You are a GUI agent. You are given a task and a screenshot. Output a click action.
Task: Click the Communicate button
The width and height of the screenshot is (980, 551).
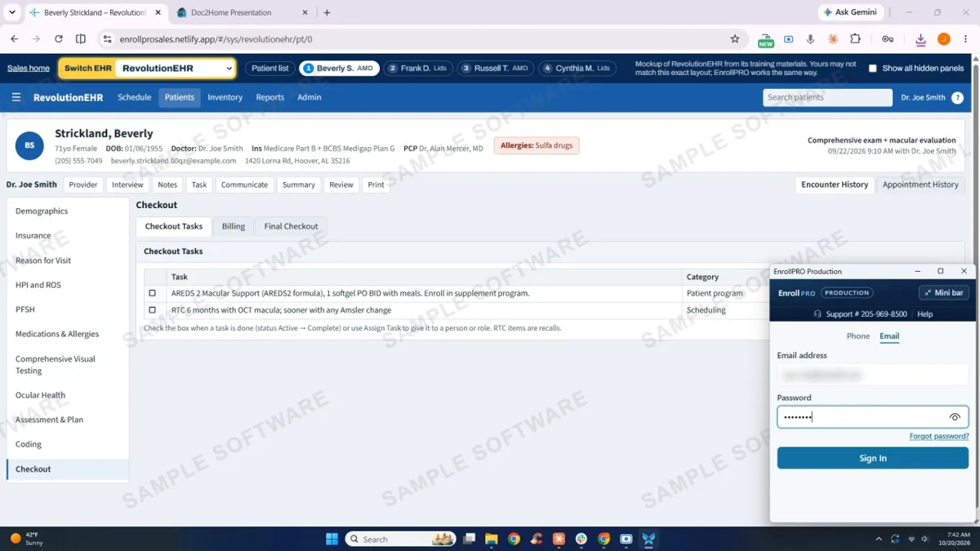pyautogui.click(x=244, y=184)
